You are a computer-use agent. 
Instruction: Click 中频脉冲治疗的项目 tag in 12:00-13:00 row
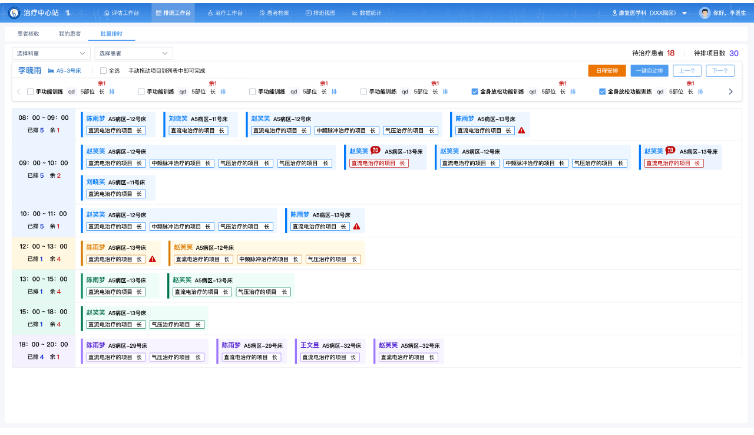(269, 259)
